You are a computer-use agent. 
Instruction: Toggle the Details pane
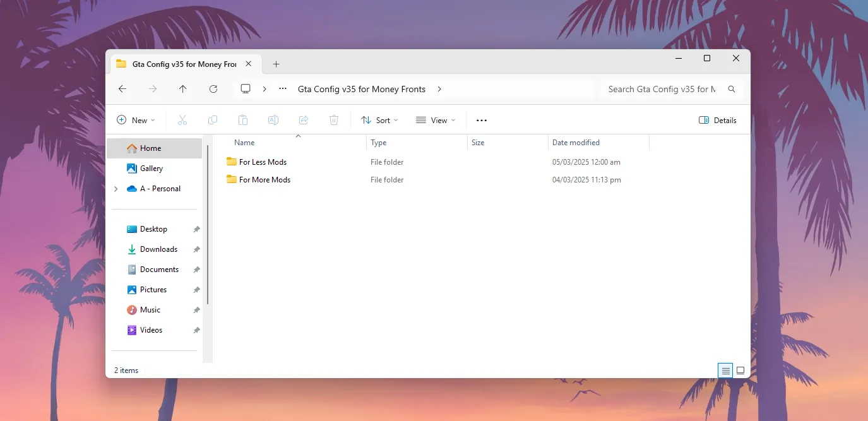tap(717, 120)
